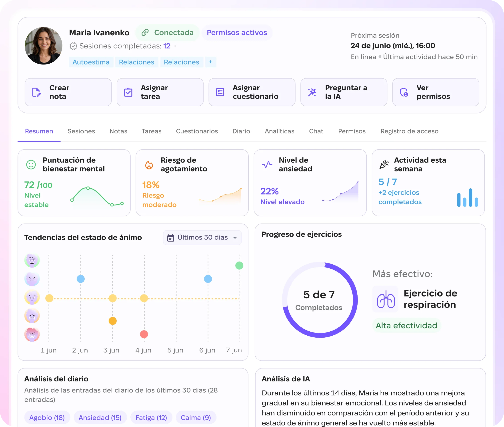Click the lungs icon for Ejercicio de respiración
Viewport: 504px width, 427px height.
pos(386,299)
